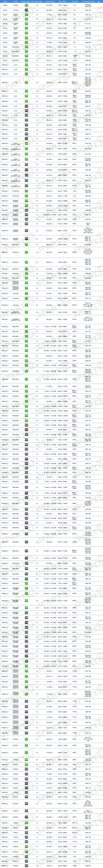This screenshot has width=103, height=868.
Task: Click petrol icon in Megane 169kW/230KM row
Action: pyautogui.click(x=26, y=421)
